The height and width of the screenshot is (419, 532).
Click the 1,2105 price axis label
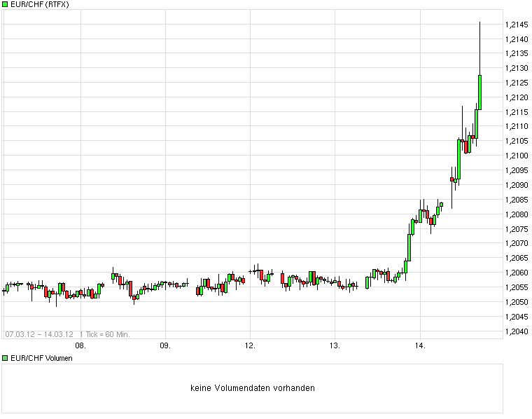517,141
